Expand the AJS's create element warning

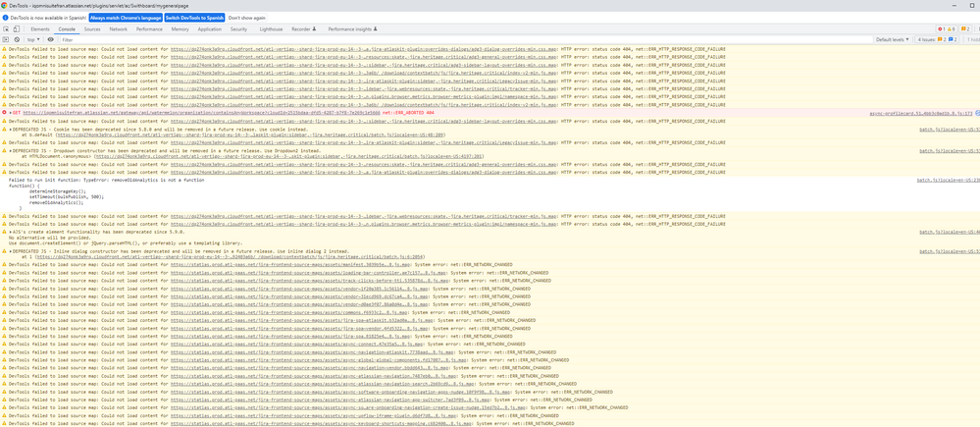(10, 232)
